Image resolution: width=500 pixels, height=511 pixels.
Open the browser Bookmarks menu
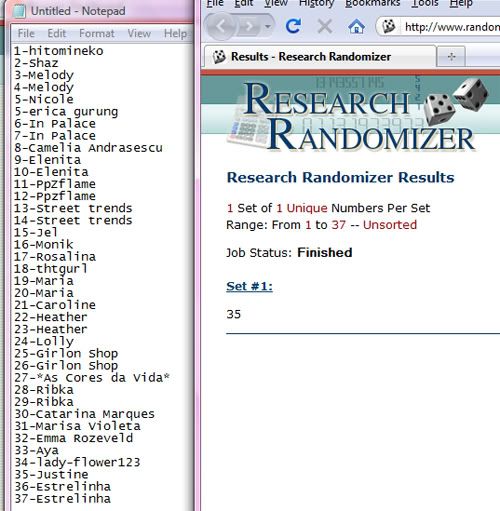(372, 3)
